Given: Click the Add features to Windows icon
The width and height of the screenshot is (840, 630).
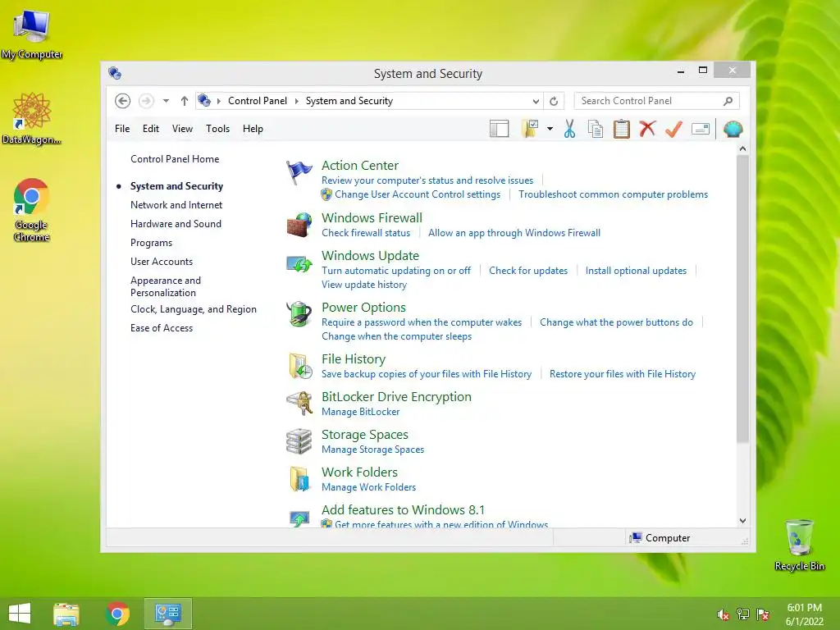Looking at the screenshot, I should [299, 518].
